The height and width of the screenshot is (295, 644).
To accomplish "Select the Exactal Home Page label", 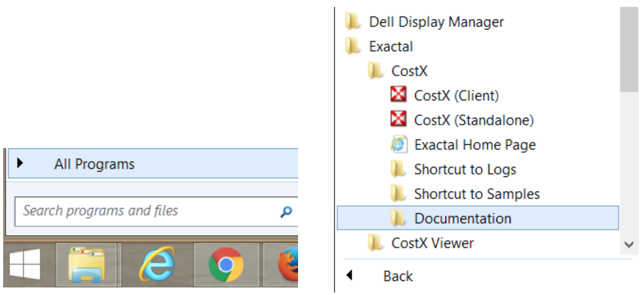I will coord(474,144).
